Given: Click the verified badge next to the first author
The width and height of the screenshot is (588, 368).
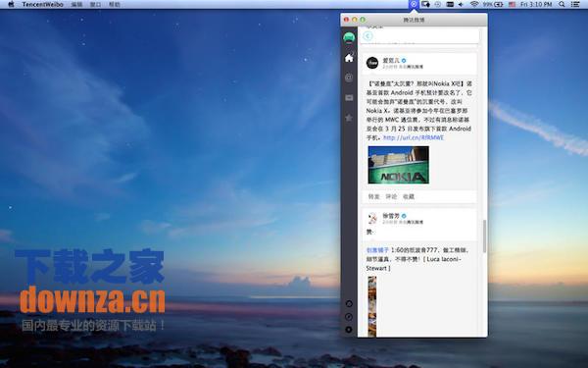Looking at the screenshot, I should click(x=404, y=60).
